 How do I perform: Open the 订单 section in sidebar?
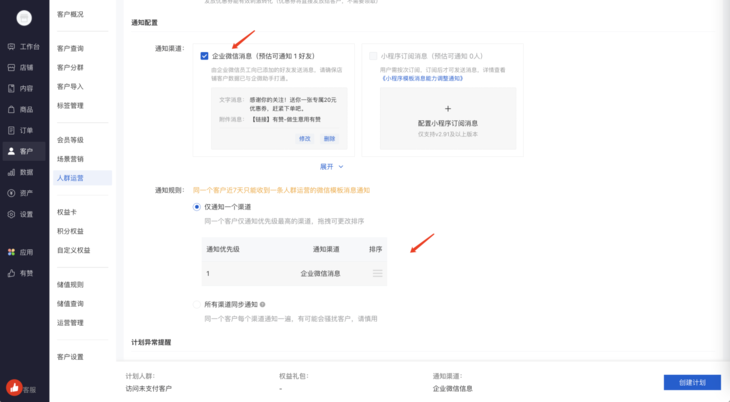tap(24, 130)
